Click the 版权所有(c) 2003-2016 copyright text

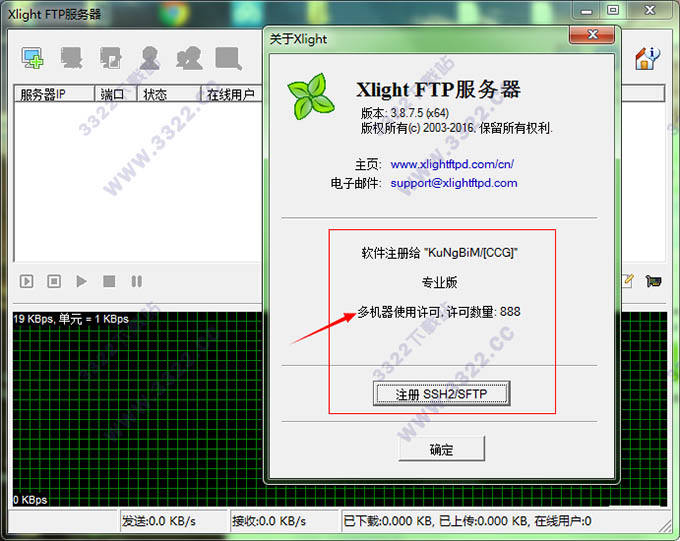pyautogui.click(x=457, y=128)
